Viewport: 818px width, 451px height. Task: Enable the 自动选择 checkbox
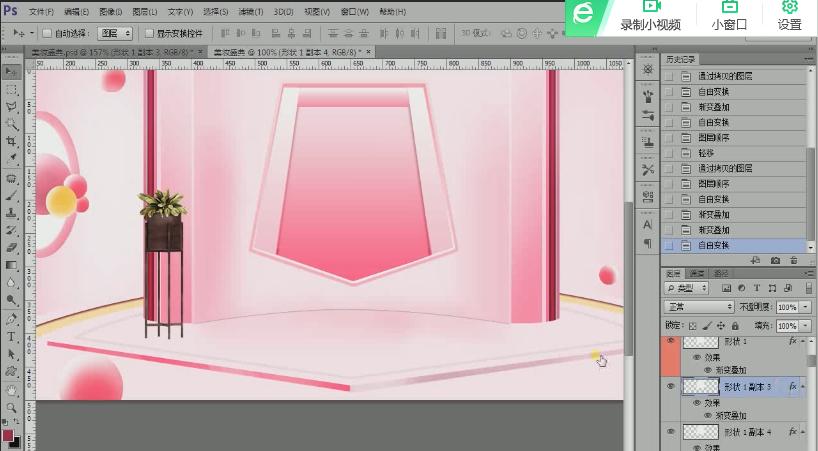click(x=47, y=33)
